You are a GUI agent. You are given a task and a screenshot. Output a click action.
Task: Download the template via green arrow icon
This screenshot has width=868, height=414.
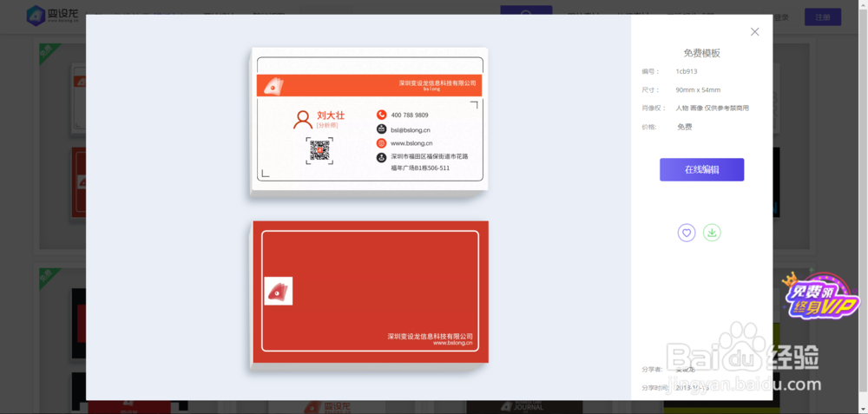[x=712, y=233]
